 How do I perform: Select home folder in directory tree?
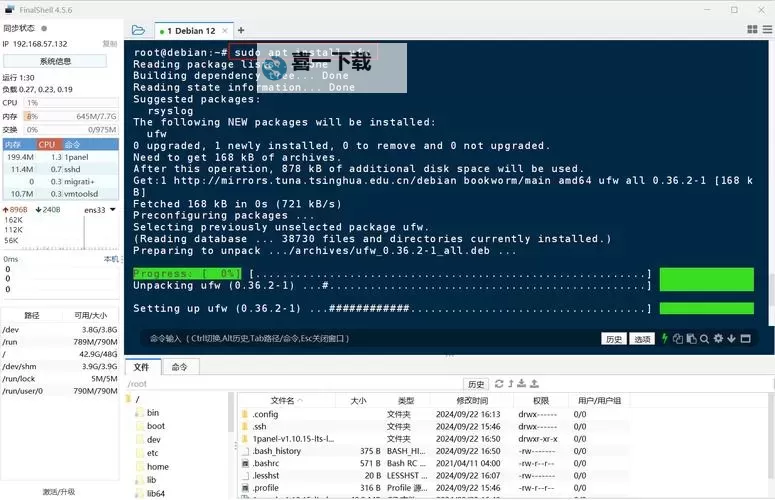[158, 466]
